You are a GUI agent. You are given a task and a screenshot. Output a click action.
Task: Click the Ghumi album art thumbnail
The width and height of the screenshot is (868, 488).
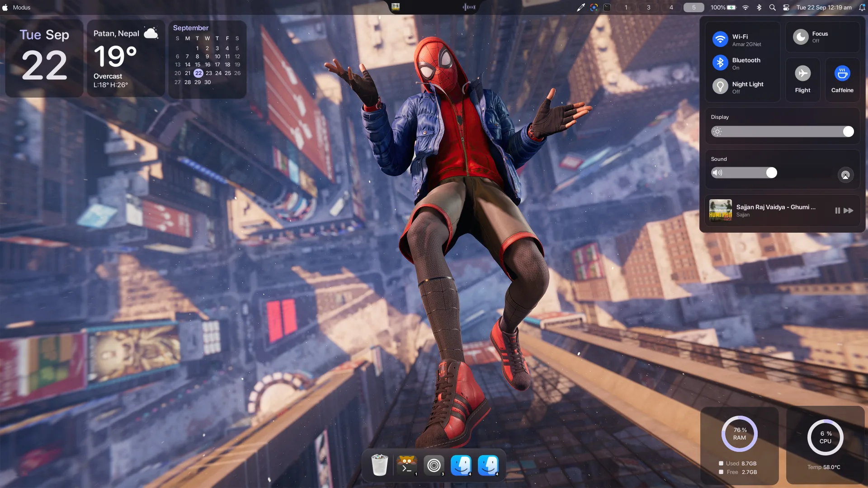pyautogui.click(x=720, y=211)
